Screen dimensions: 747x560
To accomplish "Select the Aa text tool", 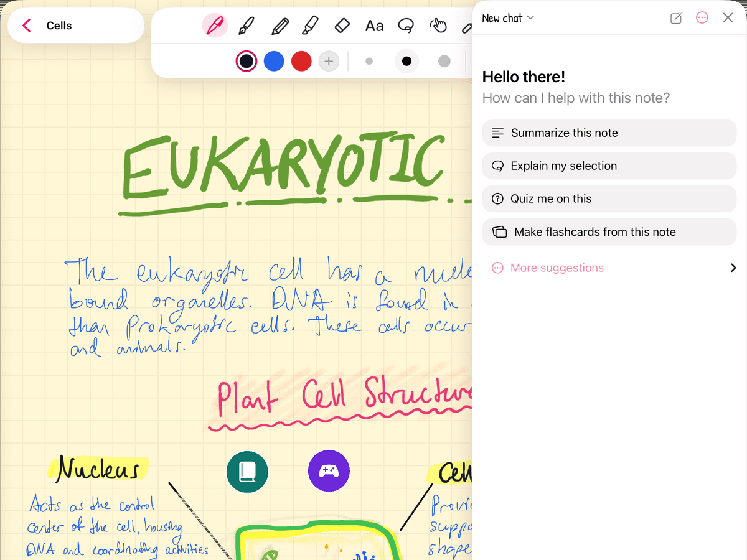I will (374, 26).
